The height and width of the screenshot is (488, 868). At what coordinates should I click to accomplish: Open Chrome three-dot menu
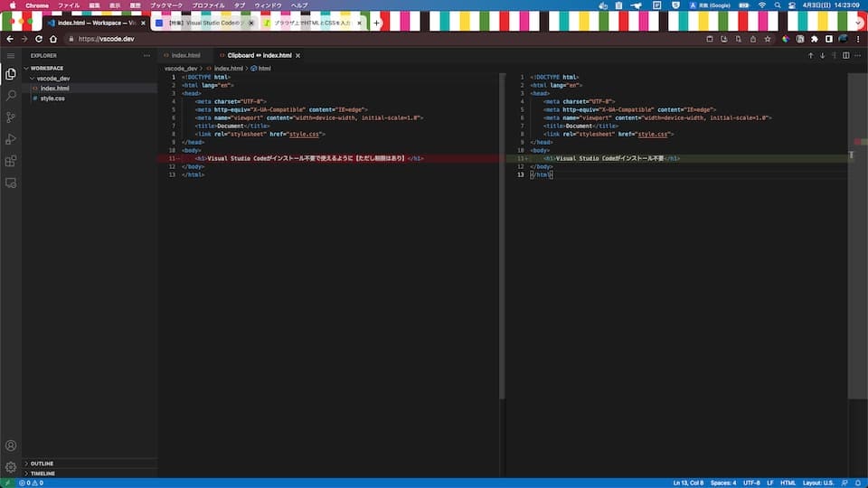858,39
